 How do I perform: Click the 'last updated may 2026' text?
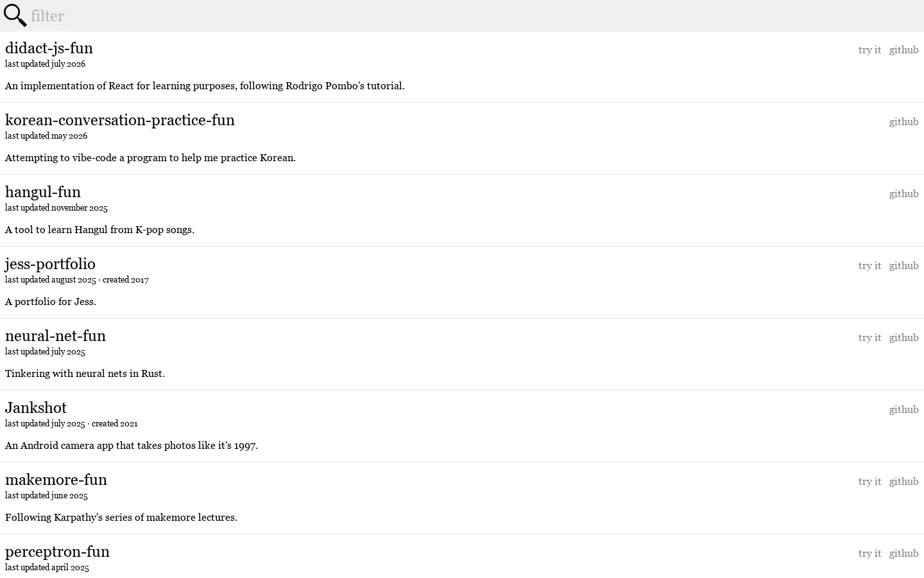(46, 136)
